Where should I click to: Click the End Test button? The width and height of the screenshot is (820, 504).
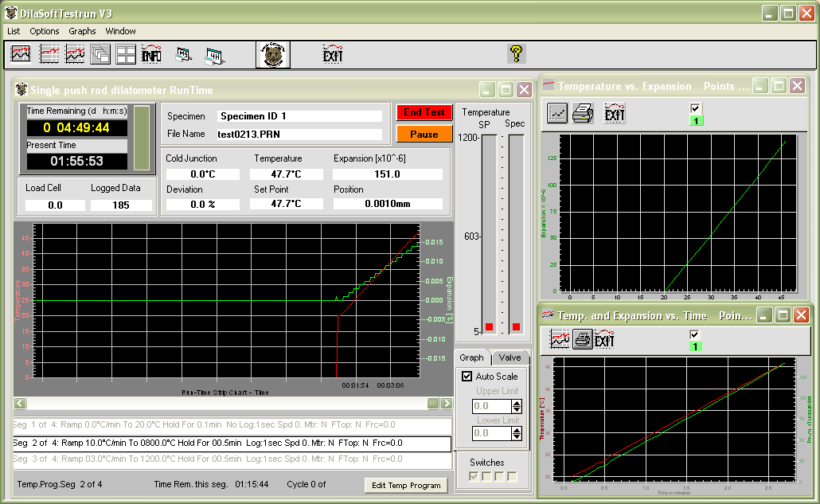tap(424, 112)
